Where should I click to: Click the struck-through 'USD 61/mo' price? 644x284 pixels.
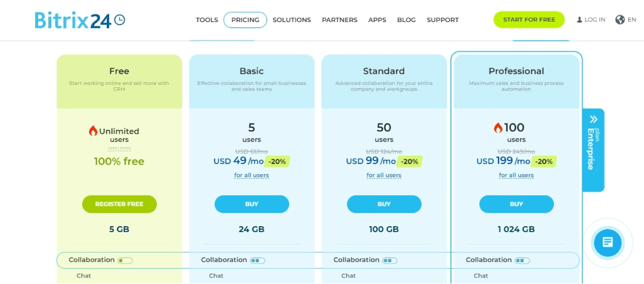(252, 152)
